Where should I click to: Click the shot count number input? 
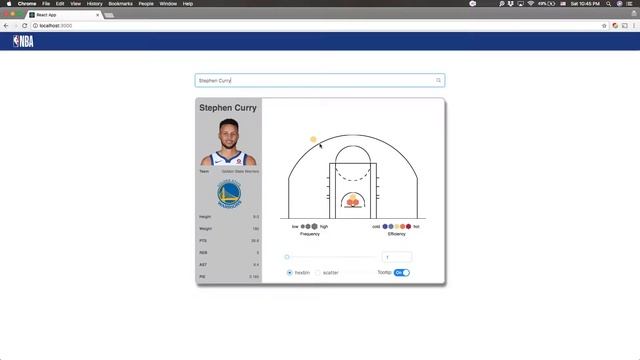pyautogui.click(x=396, y=257)
